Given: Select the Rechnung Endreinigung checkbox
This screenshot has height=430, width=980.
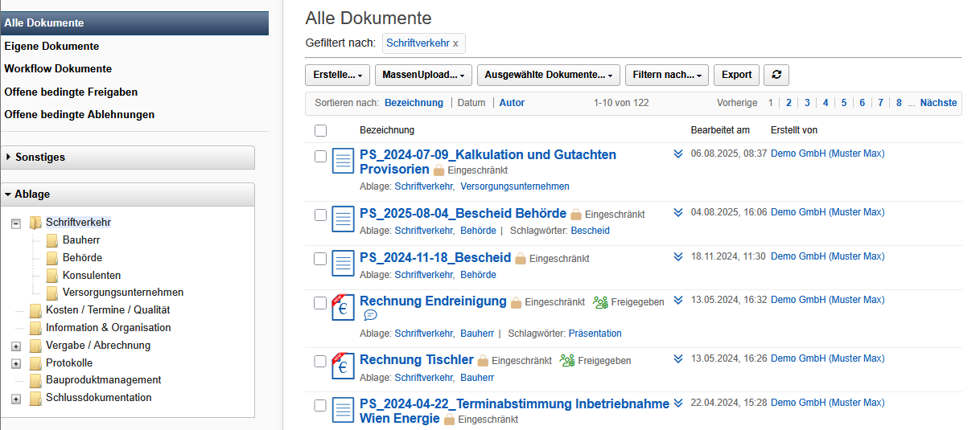Looking at the screenshot, I should click(320, 302).
